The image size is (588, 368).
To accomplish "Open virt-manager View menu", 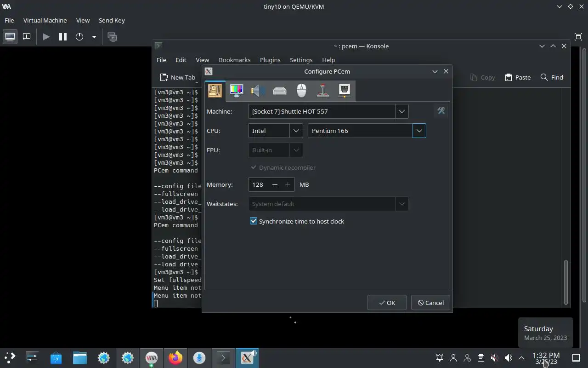I will [83, 20].
